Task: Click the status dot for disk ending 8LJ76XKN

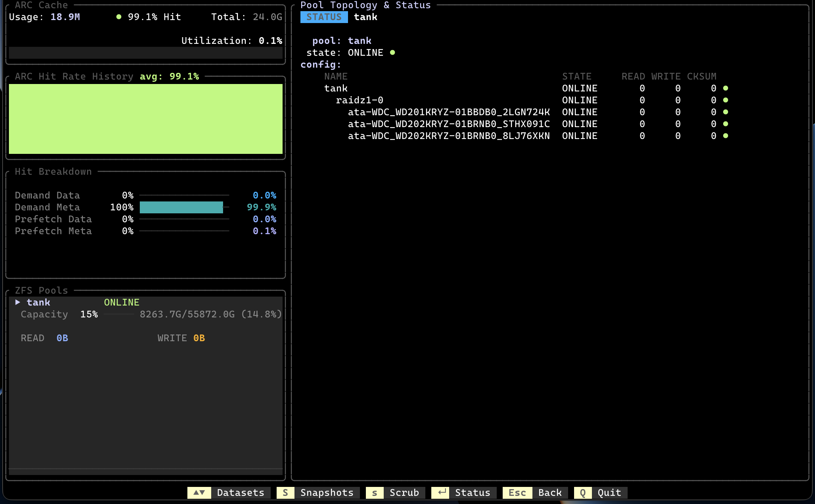Action: [725, 136]
